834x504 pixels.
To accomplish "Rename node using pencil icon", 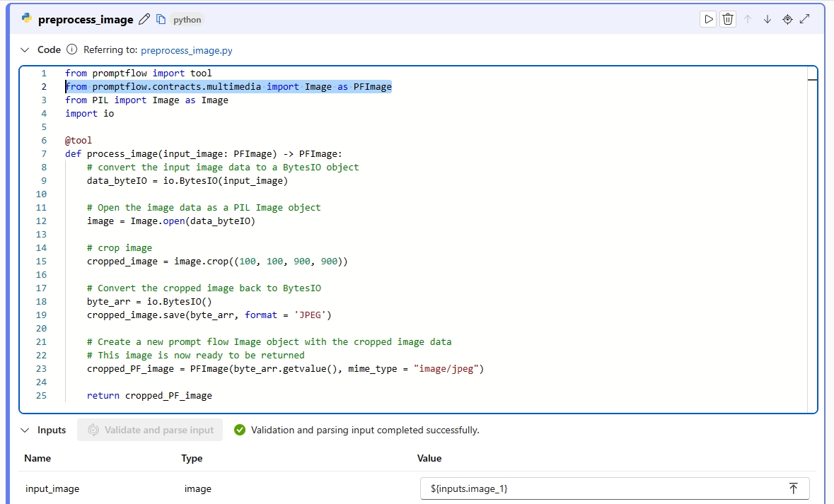I will point(144,19).
